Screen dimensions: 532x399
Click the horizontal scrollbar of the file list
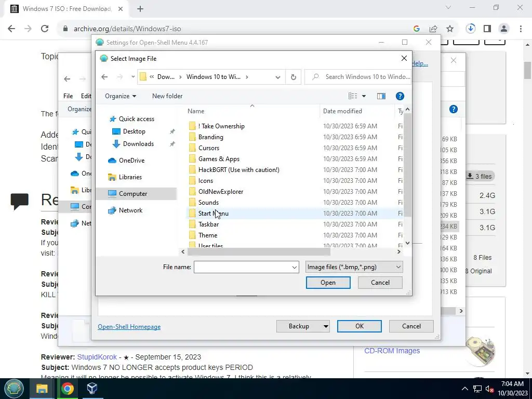(x=259, y=252)
